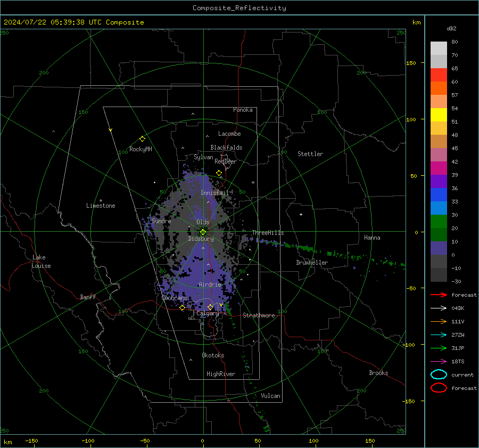Select the purple 36-39 dBZ swatch
Image resolution: width=479 pixels, height=448 pixels.
click(x=439, y=181)
